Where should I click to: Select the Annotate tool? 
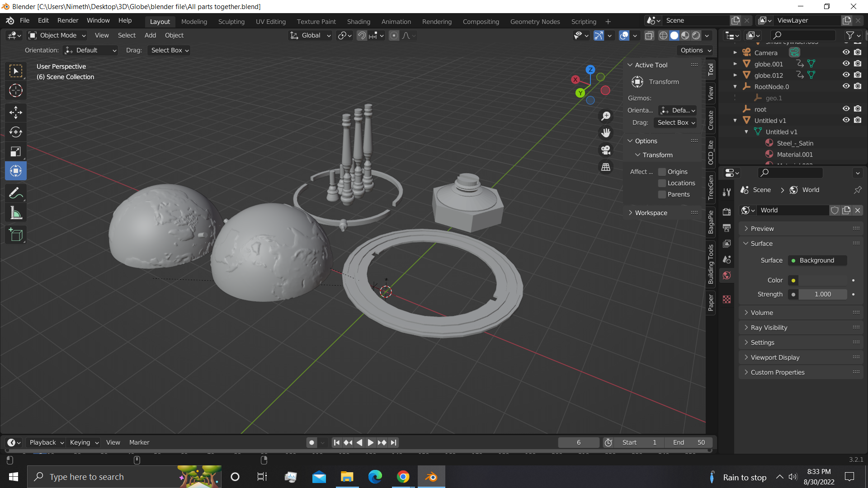[x=15, y=193]
